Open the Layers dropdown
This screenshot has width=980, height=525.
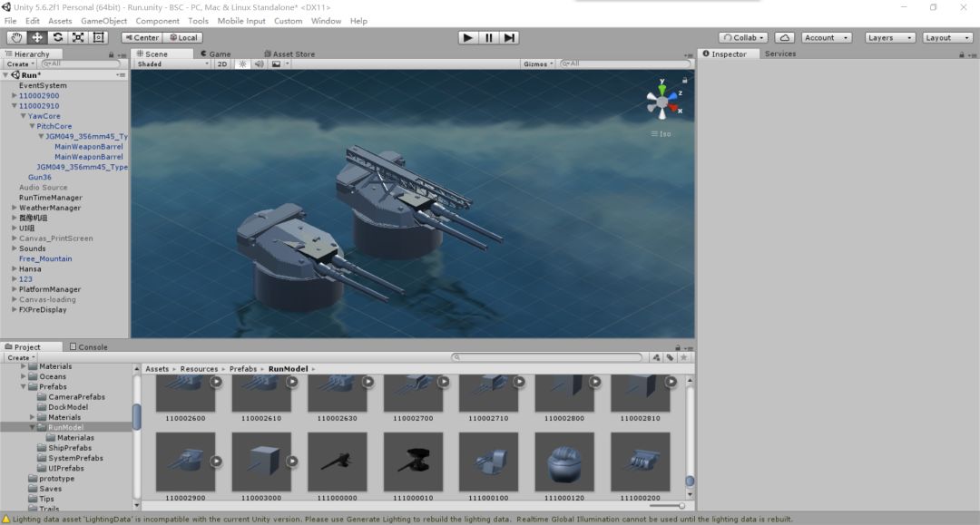click(x=889, y=37)
